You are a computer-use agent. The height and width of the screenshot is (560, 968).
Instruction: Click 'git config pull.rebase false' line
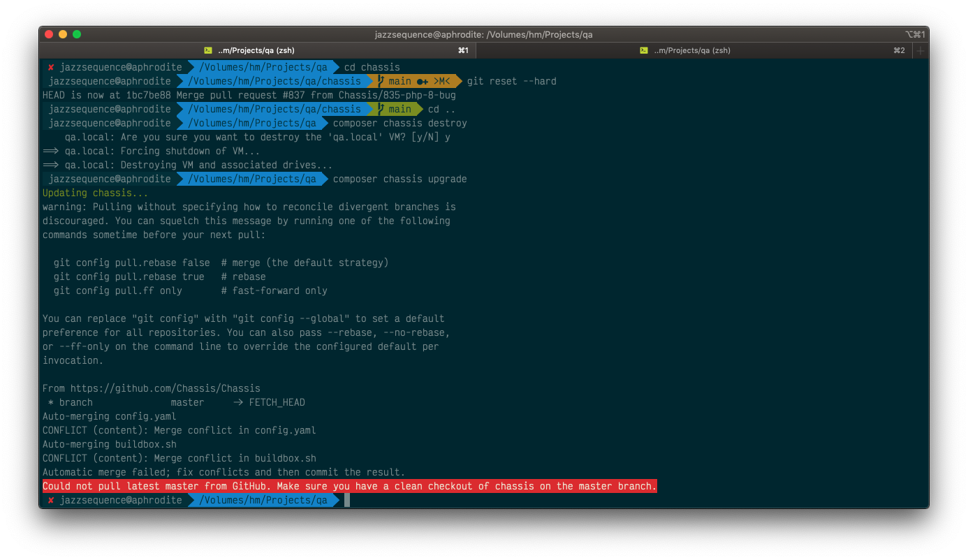tap(221, 263)
